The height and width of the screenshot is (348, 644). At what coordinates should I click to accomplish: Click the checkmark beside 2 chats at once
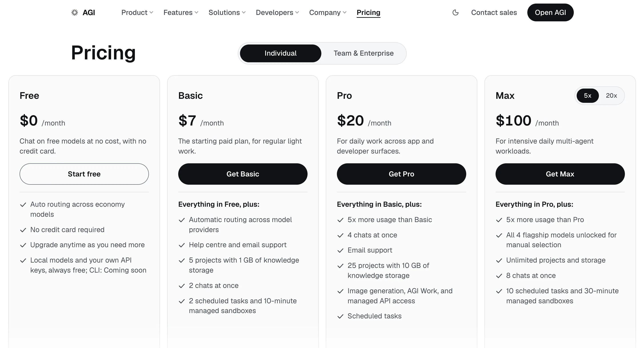182,286
